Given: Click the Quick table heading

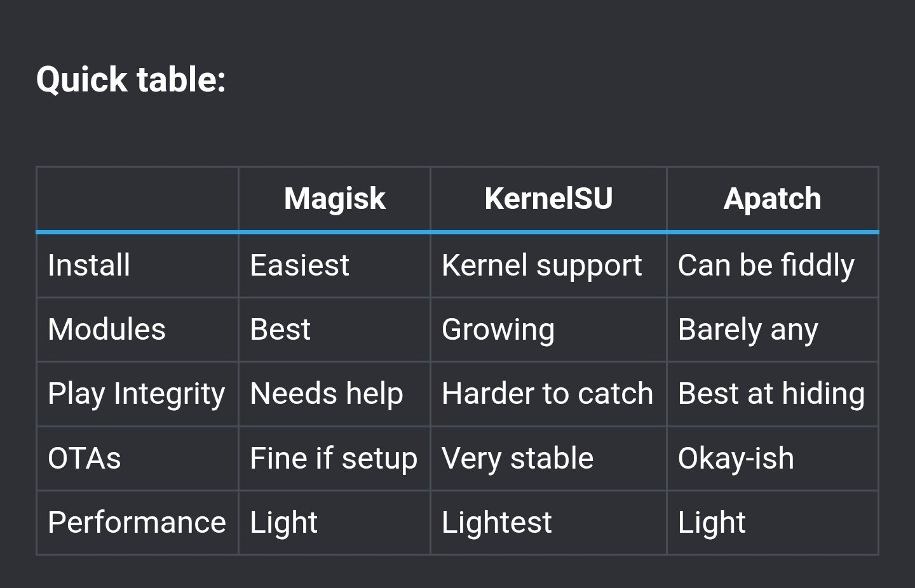Looking at the screenshot, I should click(131, 80).
